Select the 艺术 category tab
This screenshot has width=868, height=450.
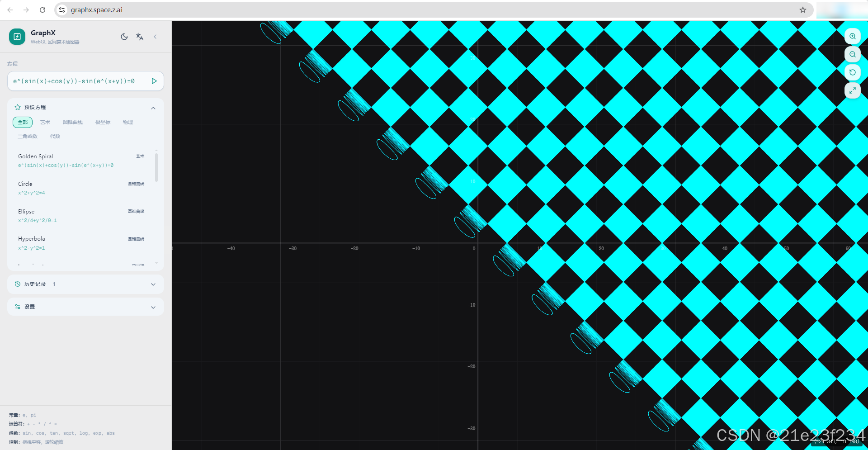click(45, 122)
